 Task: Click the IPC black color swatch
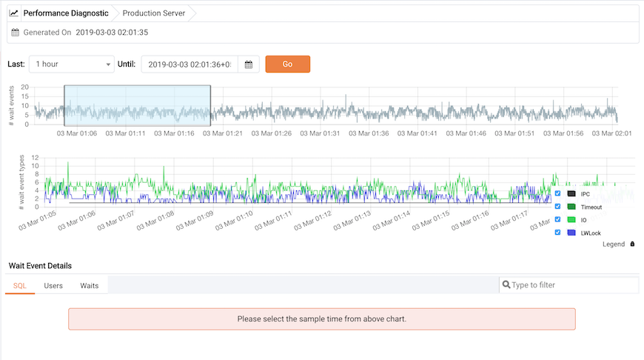(571, 193)
